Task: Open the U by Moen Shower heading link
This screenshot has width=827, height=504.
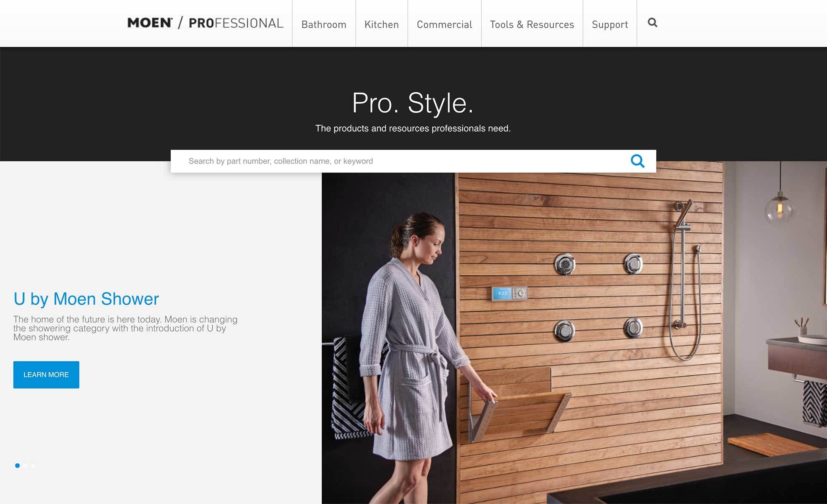Action: pyautogui.click(x=86, y=299)
